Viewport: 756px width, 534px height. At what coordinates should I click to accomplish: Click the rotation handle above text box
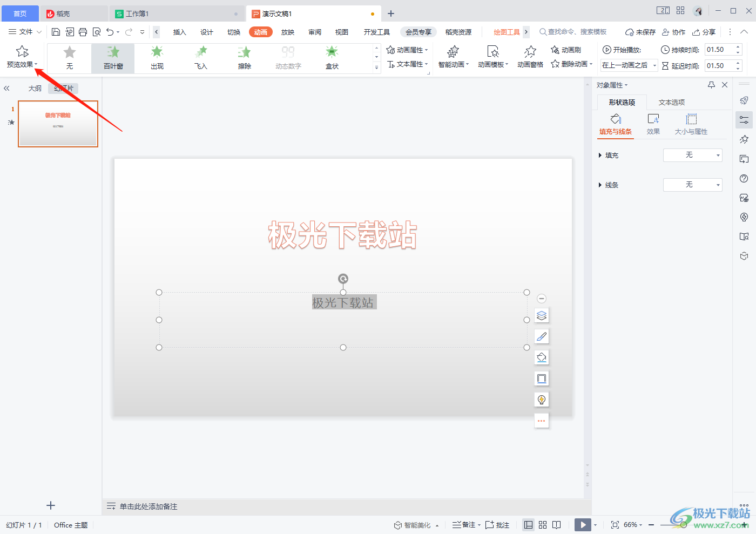click(x=343, y=279)
